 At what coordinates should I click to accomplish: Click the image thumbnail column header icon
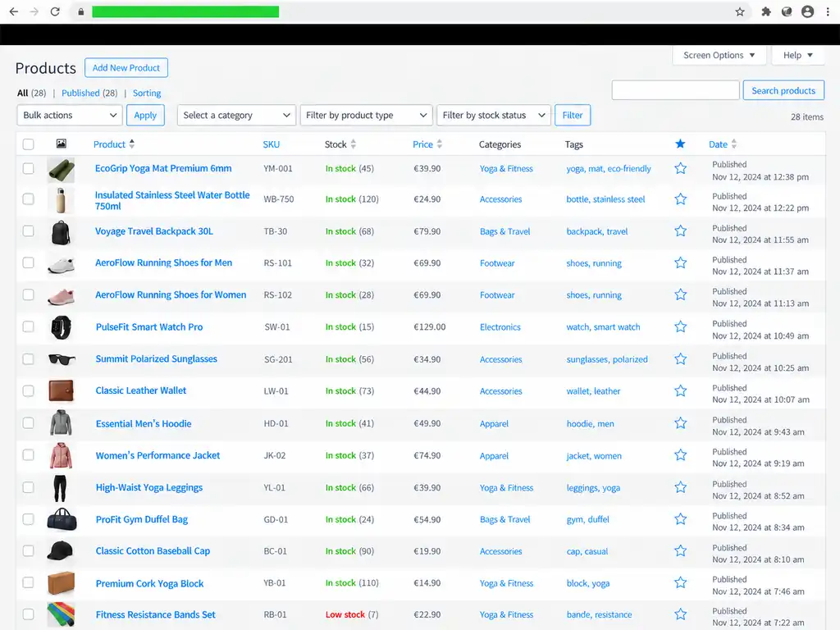coord(61,144)
